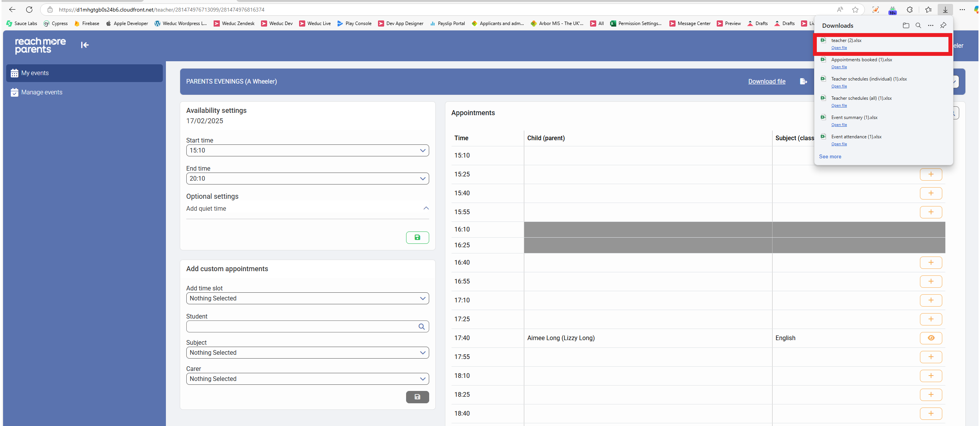980x426 pixels.
Task: Collapse the sidebar with the arrow icon
Action: point(85,45)
